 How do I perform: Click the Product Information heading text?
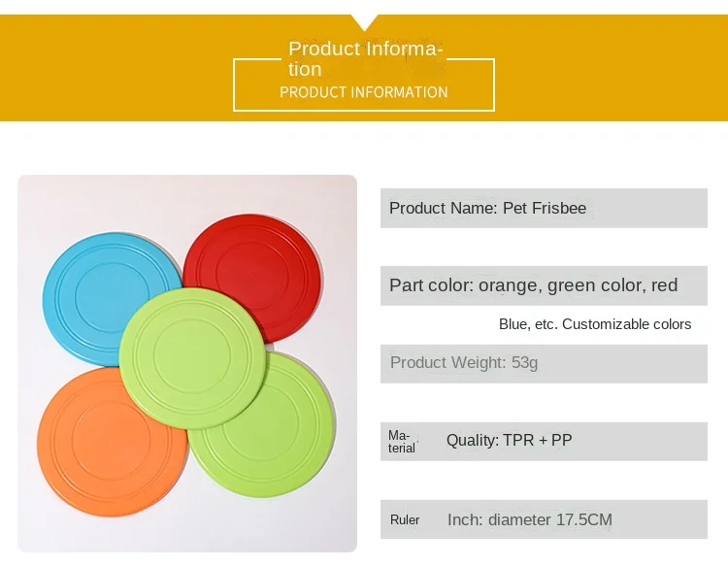pos(365,58)
